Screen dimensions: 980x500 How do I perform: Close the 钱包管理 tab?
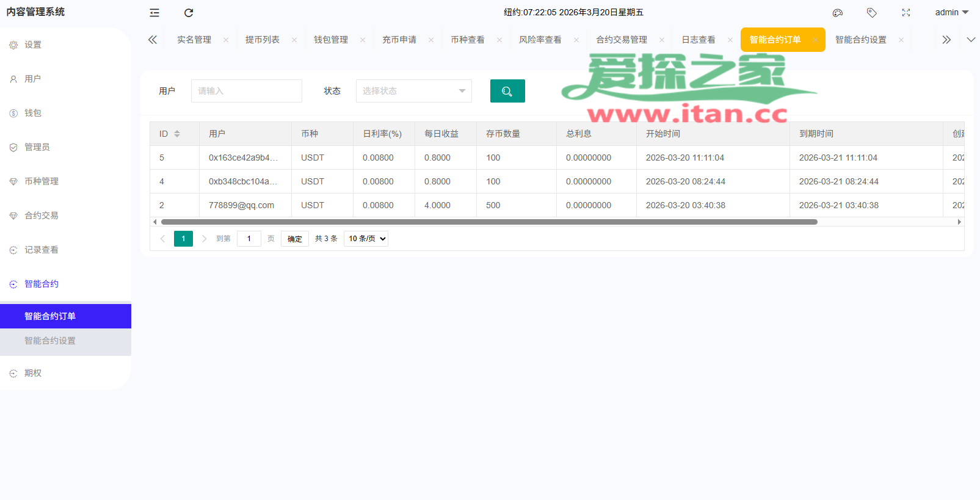tap(363, 40)
